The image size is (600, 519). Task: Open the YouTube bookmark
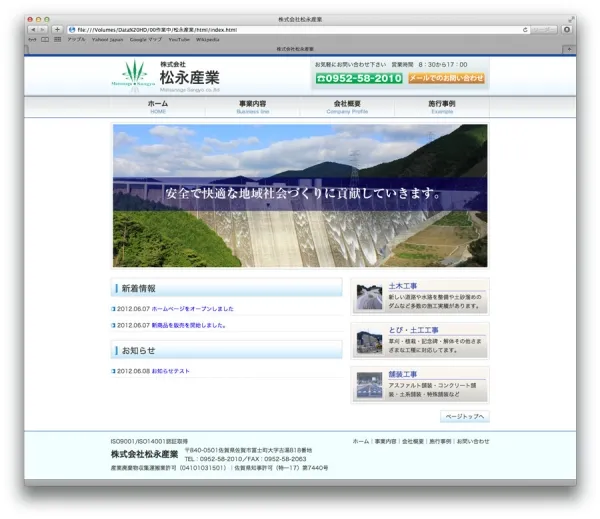click(x=179, y=39)
